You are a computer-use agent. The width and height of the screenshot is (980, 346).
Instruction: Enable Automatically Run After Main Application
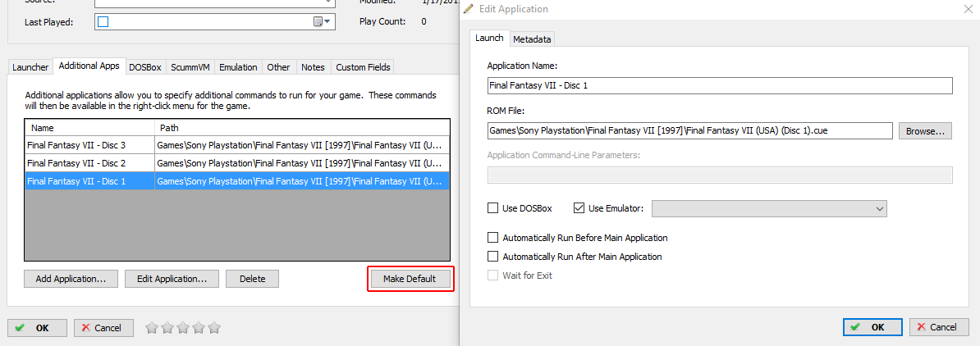point(492,257)
